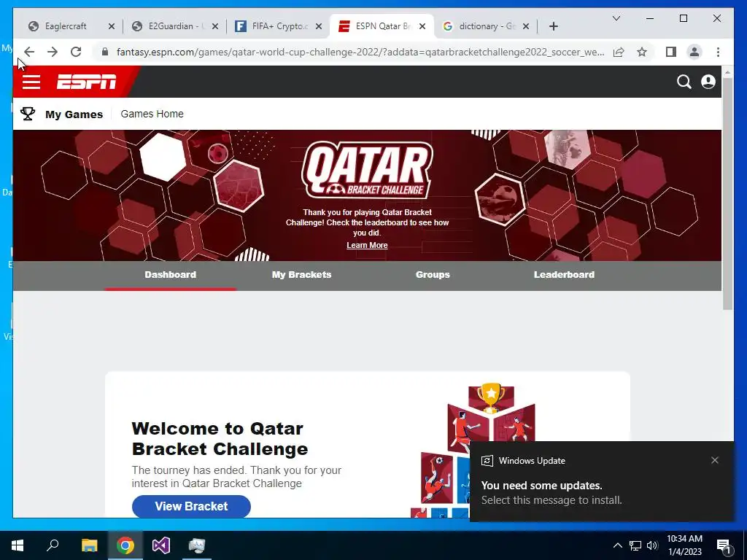Open the Windows Start menu
The width and height of the screenshot is (747, 560).
click(x=18, y=545)
